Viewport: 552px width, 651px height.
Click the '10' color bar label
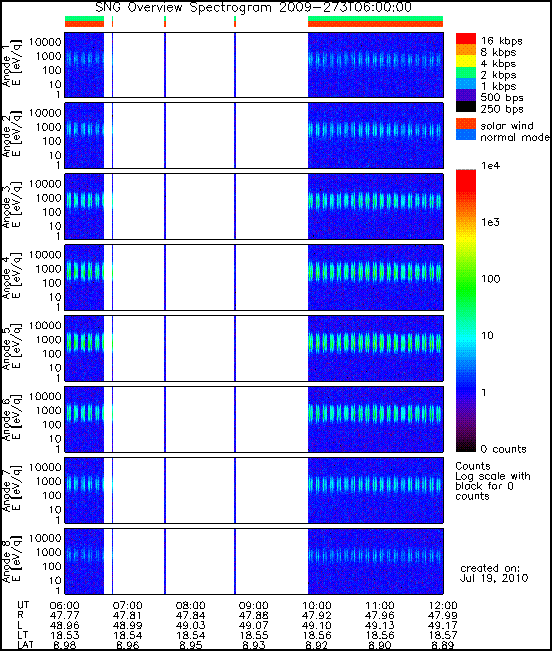click(488, 335)
